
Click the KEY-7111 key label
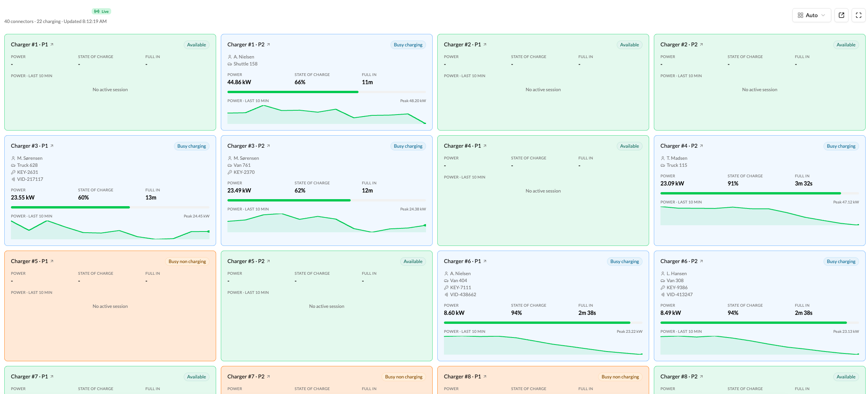pyautogui.click(x=461, y=288)
